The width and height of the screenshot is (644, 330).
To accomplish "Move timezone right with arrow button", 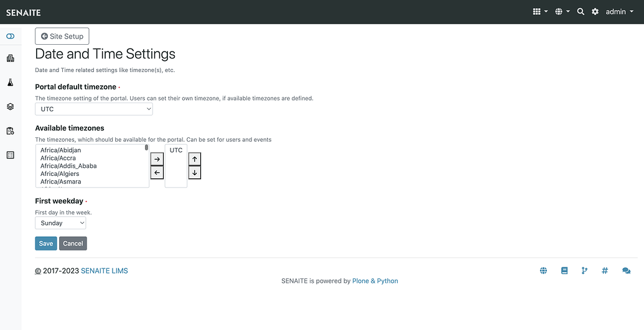I will coord(157,159).
